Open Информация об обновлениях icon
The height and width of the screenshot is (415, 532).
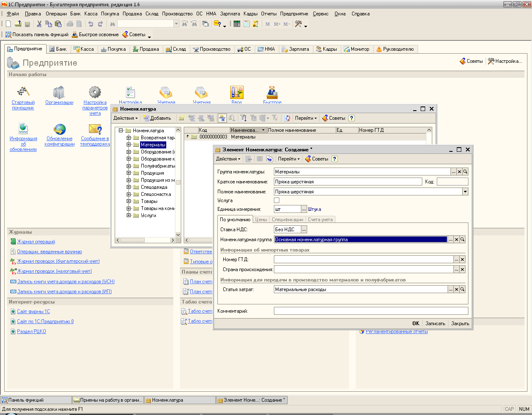tap(23, 128)
